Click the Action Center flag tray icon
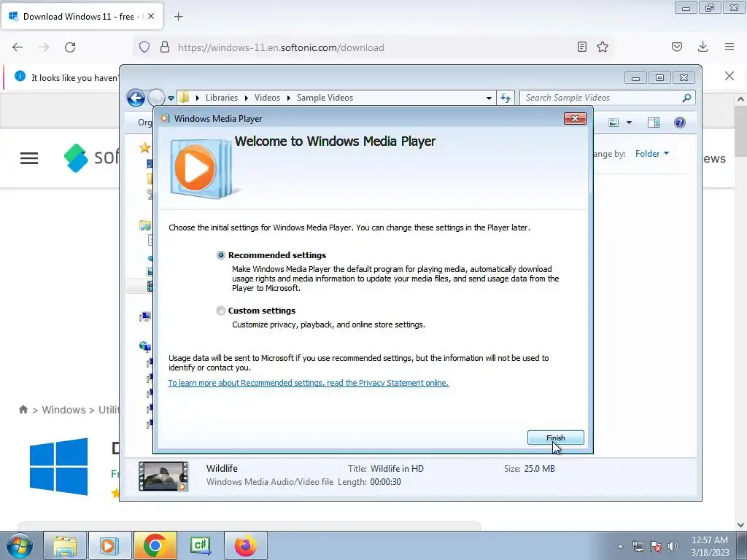The image size is (747, 560). pos(656,546)
